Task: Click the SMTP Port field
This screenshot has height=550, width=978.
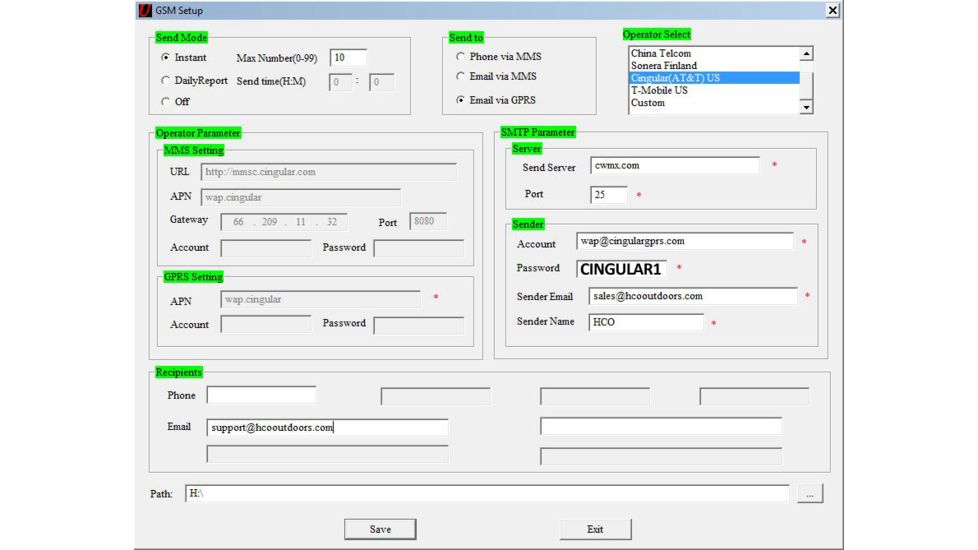Action: pyautogui.click(x=609, y=195)
